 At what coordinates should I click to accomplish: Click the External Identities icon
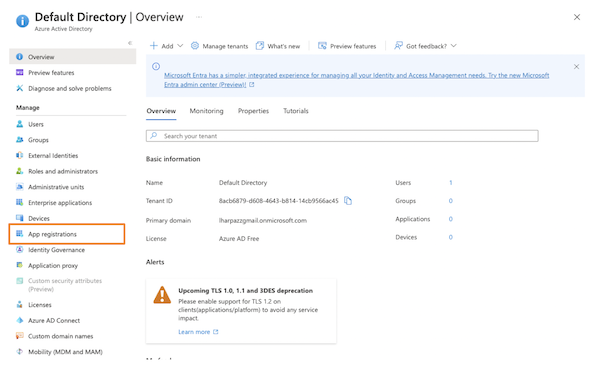[x=20, y=155]
